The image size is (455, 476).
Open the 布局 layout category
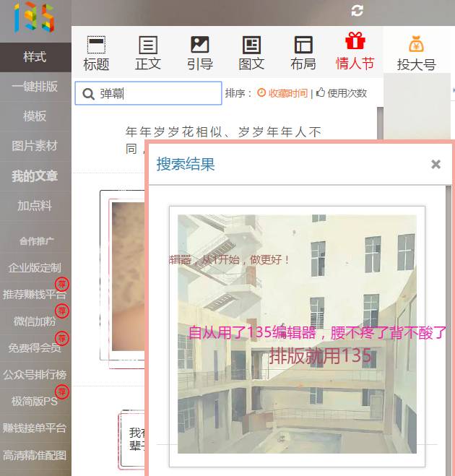click(303, 53)
